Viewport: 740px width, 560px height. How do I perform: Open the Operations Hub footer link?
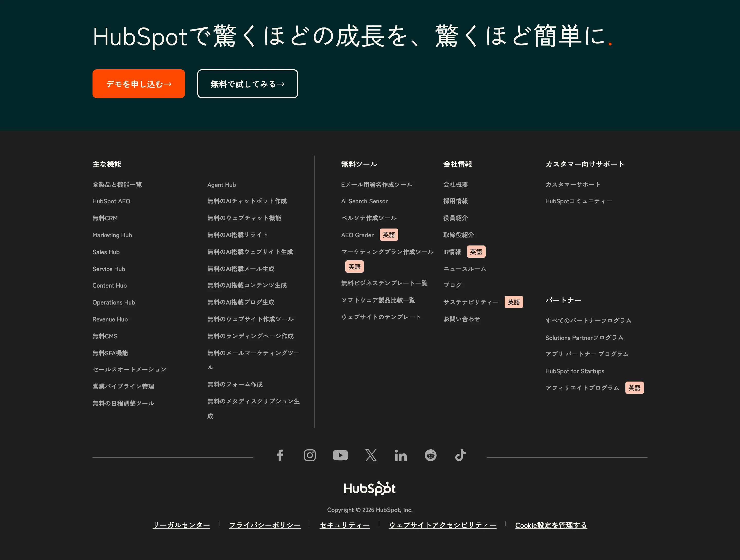coord(114,302)
